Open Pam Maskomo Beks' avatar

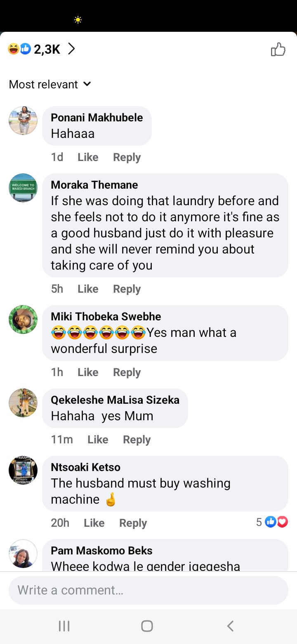(23, 554)
